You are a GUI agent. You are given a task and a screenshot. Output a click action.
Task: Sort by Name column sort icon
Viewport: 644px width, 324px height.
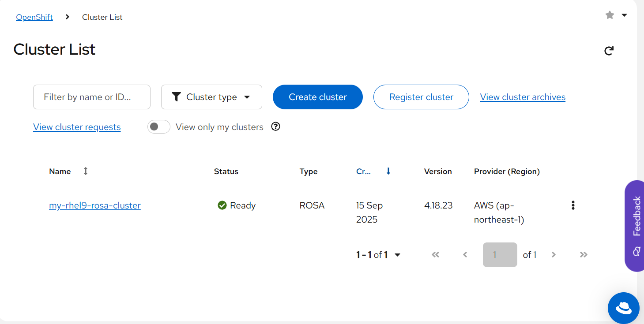(86, 171)
